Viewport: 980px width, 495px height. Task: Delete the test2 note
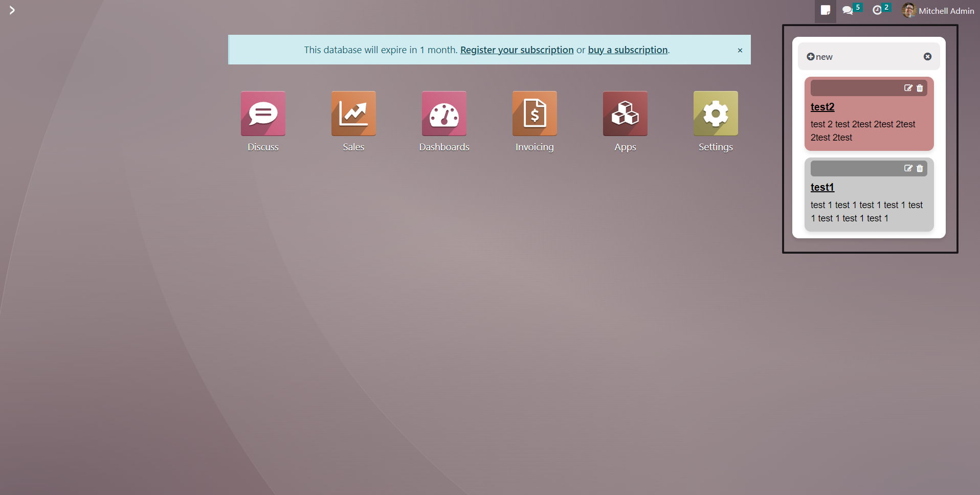pos(920,88)
